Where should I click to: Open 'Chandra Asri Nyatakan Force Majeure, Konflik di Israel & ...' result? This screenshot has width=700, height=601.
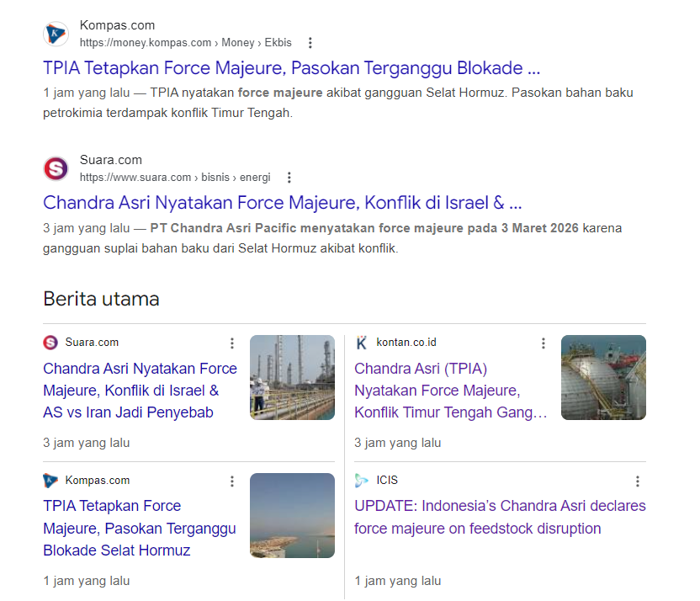coord(282,203)
